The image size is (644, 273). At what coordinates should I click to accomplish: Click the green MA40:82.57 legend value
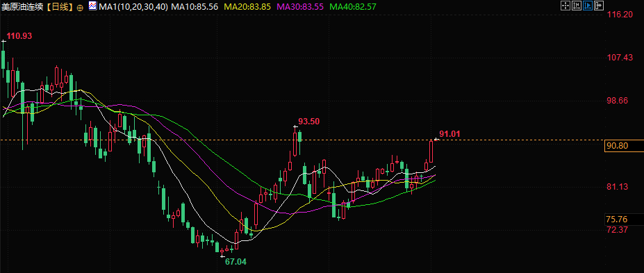(x=353, y=7)
